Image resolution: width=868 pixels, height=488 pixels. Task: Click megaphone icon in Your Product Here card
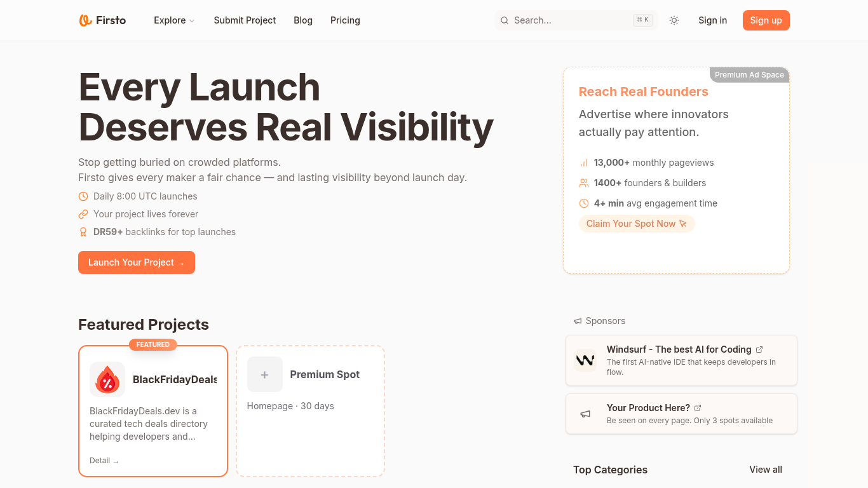point(585,414)
